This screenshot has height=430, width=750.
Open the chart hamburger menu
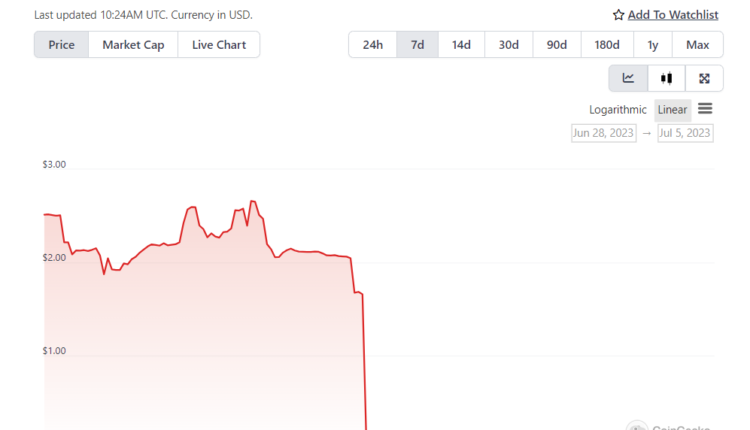tap(705, 109)
